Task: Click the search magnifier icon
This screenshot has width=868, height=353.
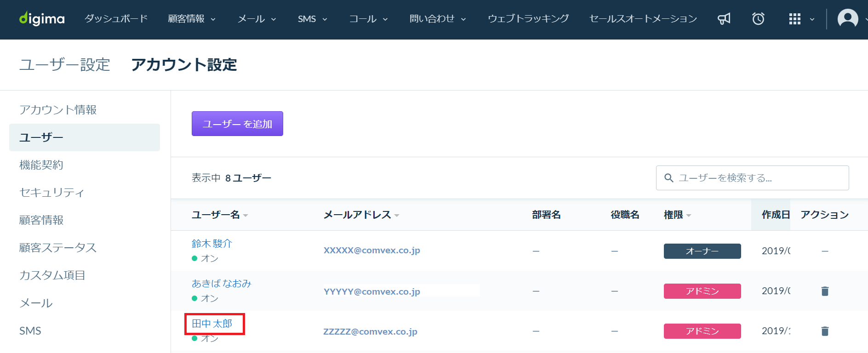Action: 669,178
